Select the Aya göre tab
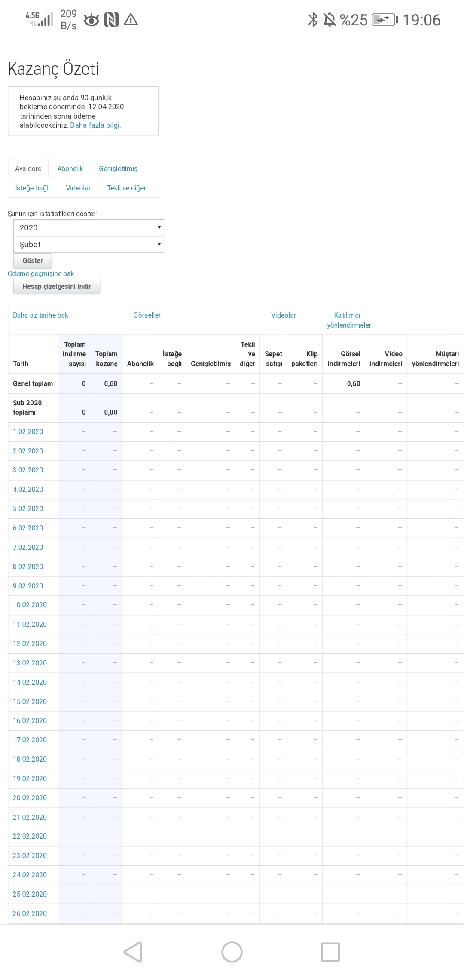This screenshot has width=464, height=980. [x=28, y=168]
